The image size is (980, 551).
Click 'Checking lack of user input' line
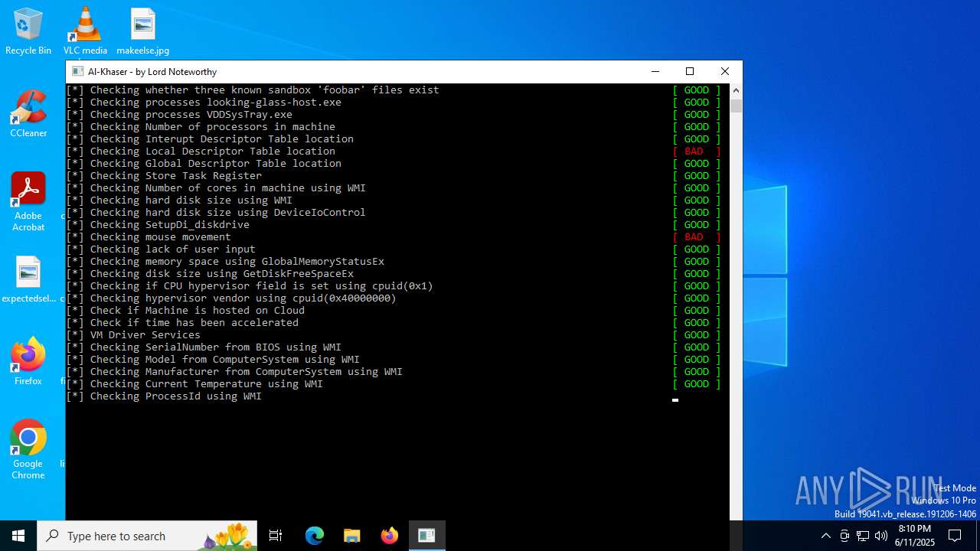coord(161,249)
